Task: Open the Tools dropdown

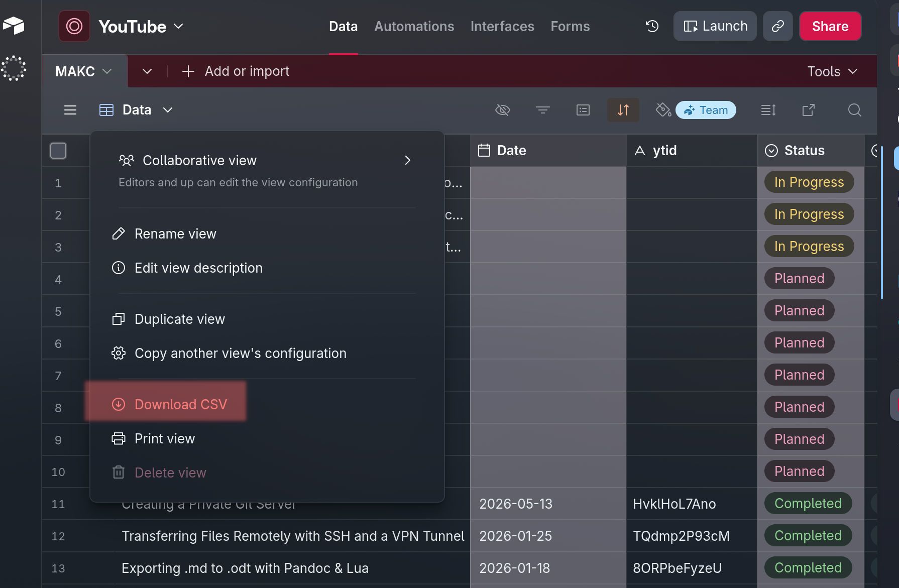Action: [x=832, y=71]
